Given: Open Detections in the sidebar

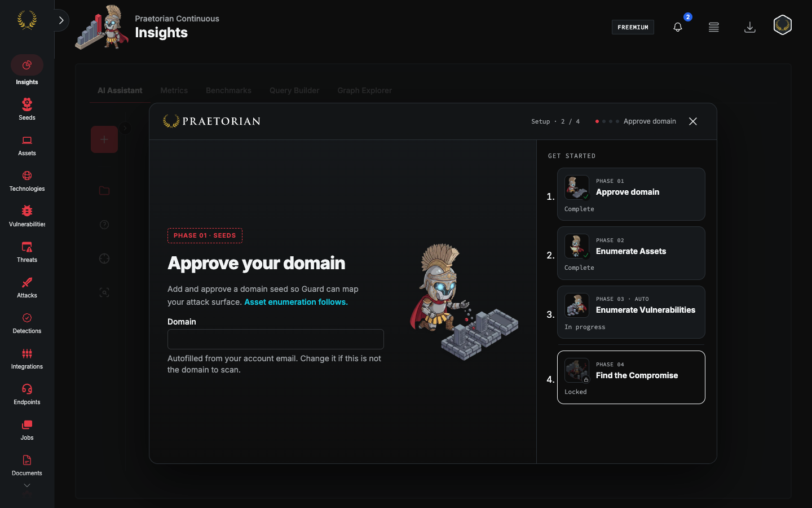Looking at the screenshot, I should (27, 323).
